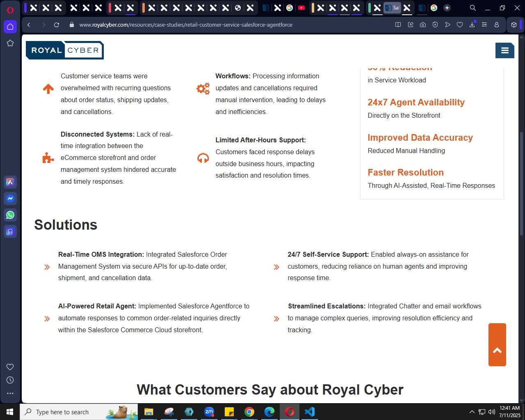525x420 pixels.
Task: Open the purple player sidebar icon
Action: (10, 231)
